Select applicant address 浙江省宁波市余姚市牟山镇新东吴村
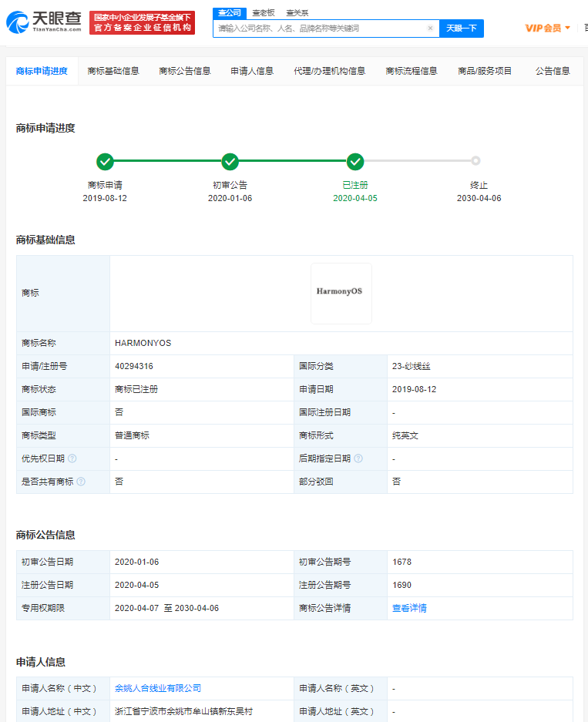588x722 pixels. click(x=183, y=711)
